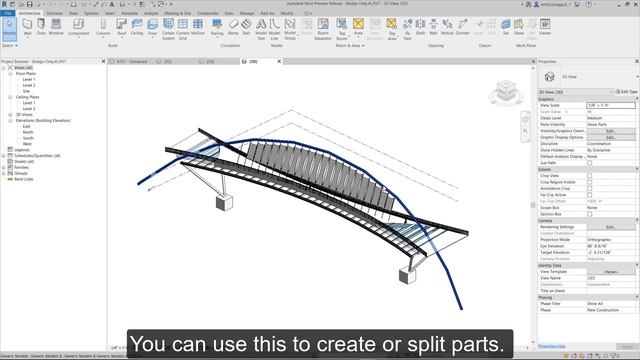Expand the 3D Views tree node
The image size is (640, 360).
tap(10, 115)
